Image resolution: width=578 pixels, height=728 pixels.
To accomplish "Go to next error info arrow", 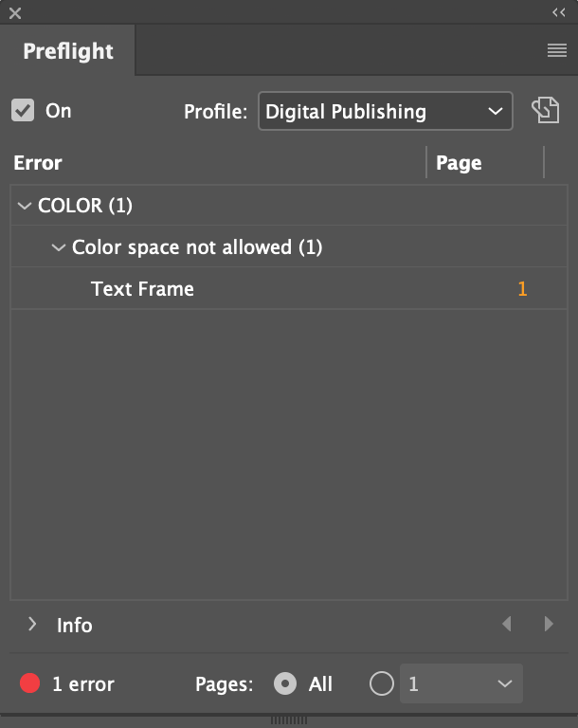I will 549,624.
